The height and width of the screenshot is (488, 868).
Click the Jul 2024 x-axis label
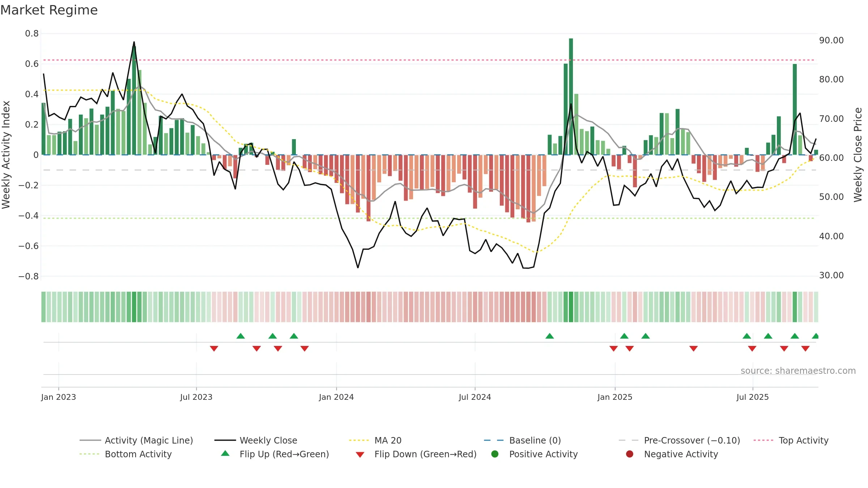coord(475,397)
